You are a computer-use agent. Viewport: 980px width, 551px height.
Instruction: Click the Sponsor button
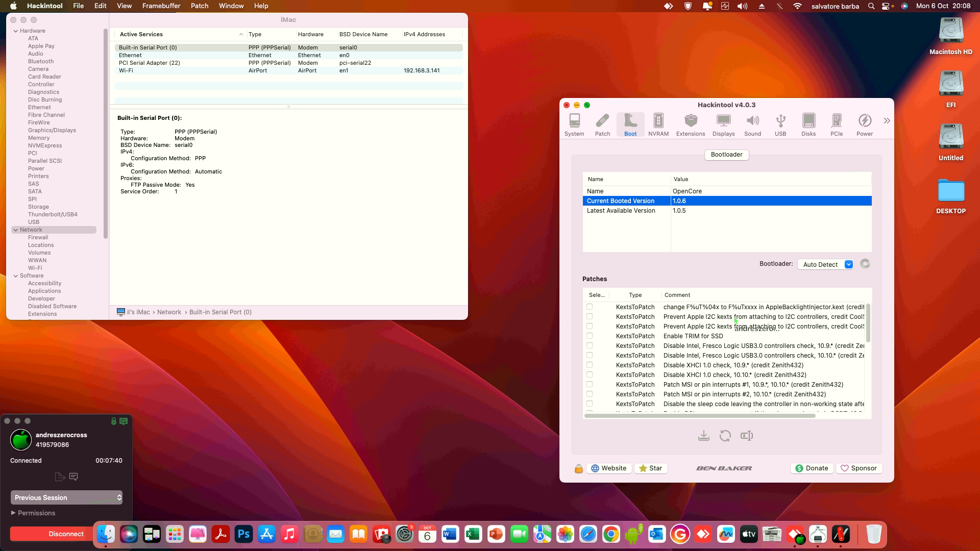click(x=859, y=468)
